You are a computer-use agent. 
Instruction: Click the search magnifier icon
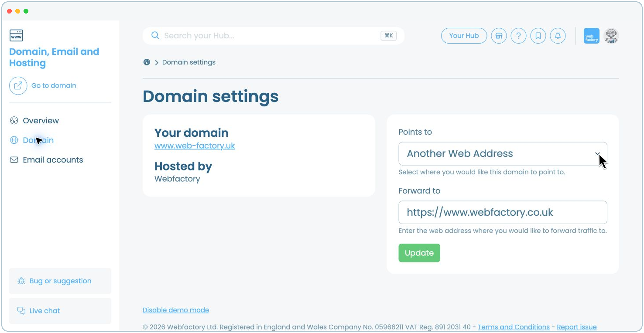click(155, 36)
